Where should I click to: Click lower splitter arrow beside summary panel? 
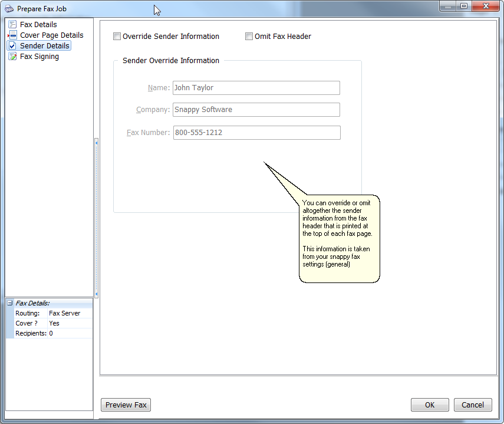[96, 294]
